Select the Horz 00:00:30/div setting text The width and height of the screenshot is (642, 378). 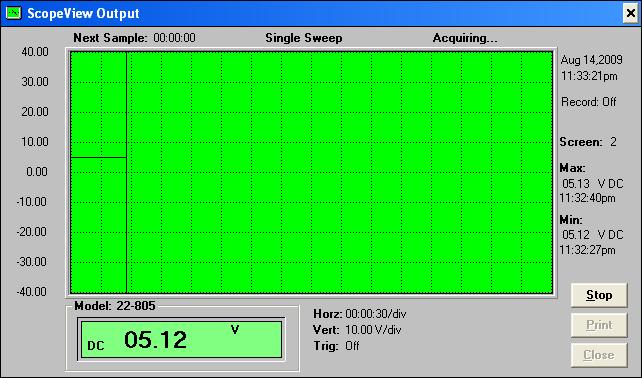[x=359, y=314]
